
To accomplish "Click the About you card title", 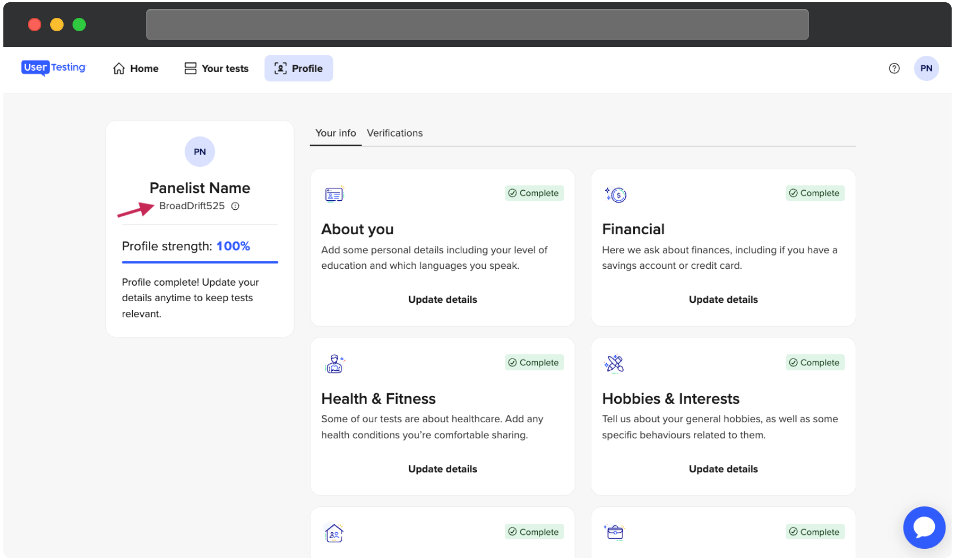I will (x=358, y=229).
